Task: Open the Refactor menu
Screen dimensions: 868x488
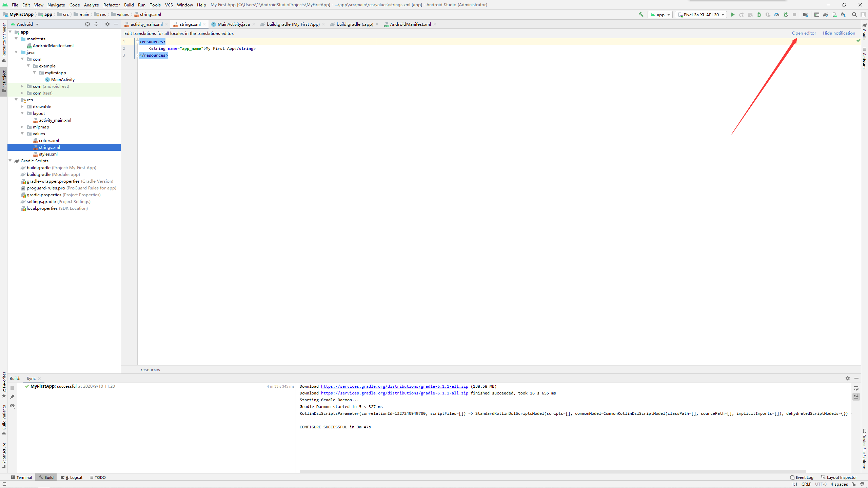Action: 111,5
